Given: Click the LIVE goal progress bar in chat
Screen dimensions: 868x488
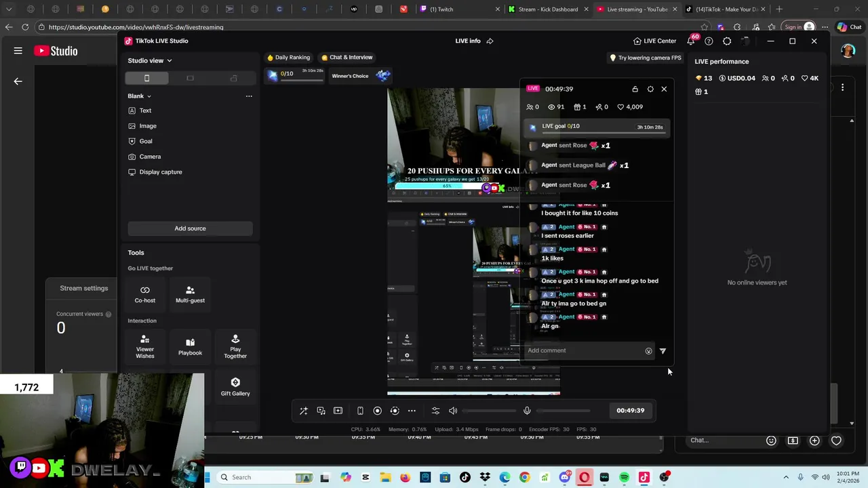Looking at the screenshot, I should [597, 127].
